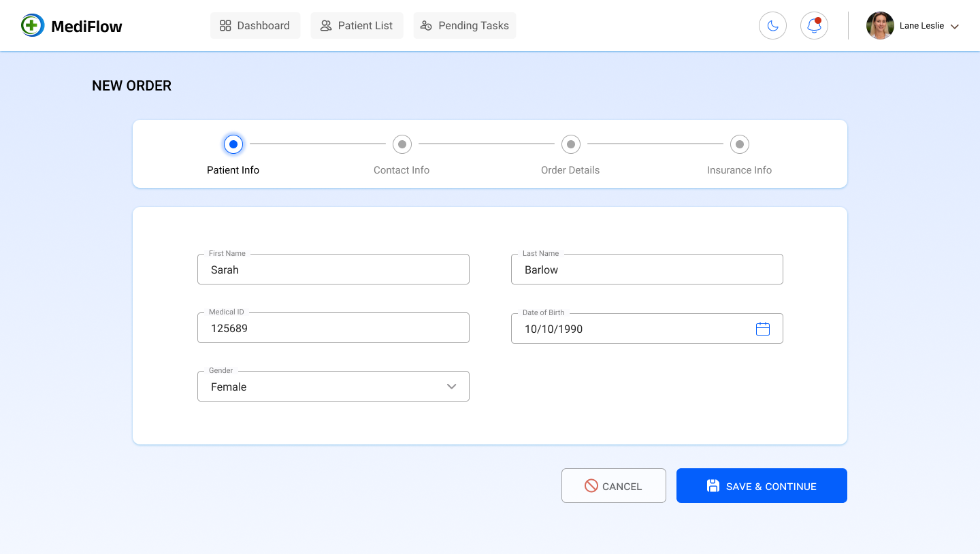Click into the Medical ID field
This screenshot has height=554, width=980.
pos(333,328)
